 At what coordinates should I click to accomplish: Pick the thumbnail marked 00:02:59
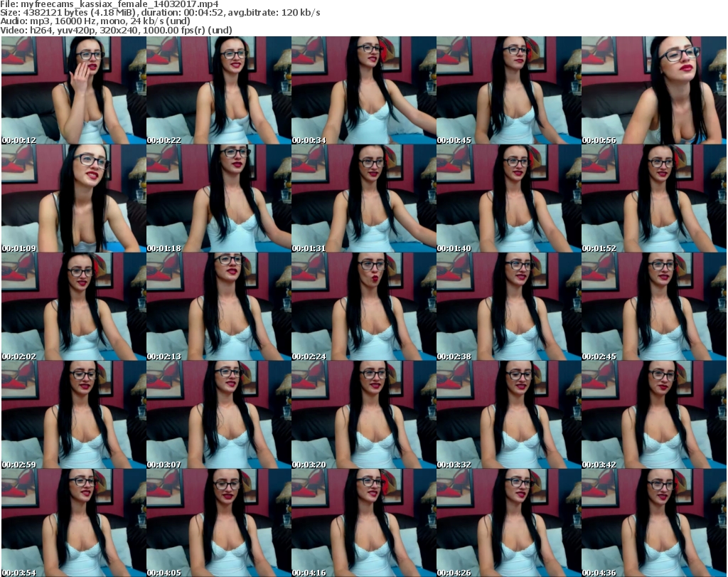(74, 414)
